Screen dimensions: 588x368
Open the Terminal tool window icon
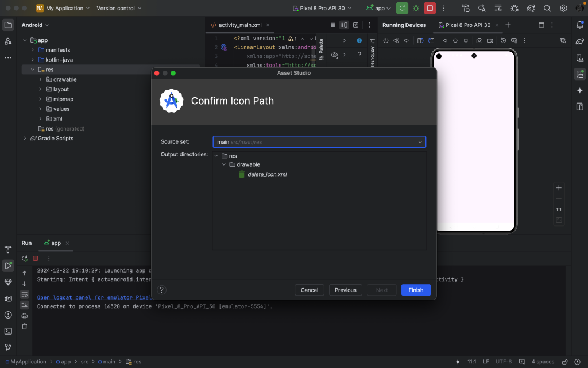[x=8, y=331]
